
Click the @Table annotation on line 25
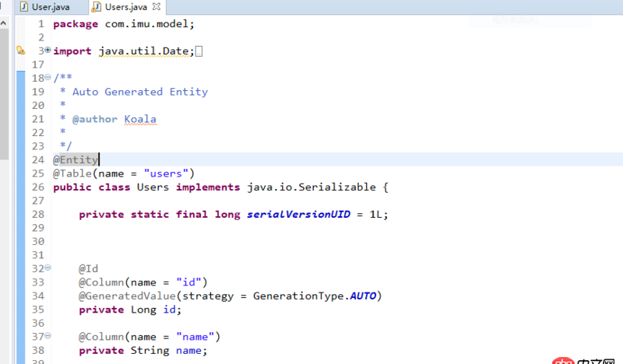72,173
